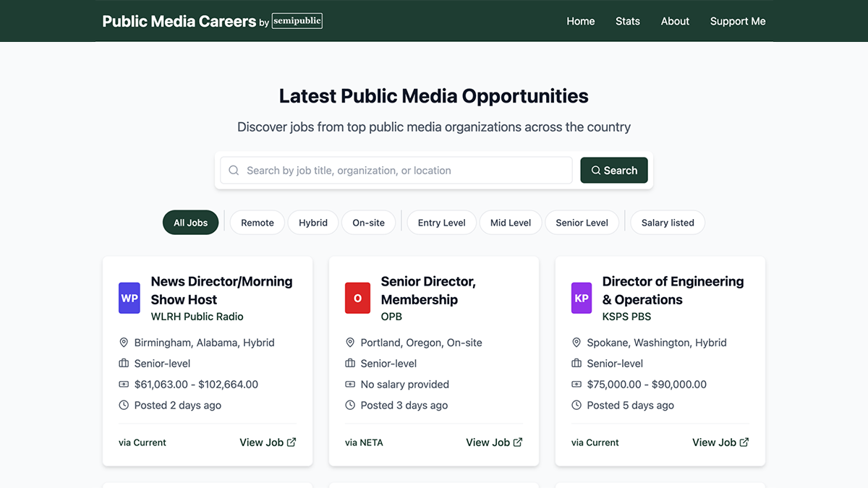Image resolution: width=868 pixels, height=488 pixels.
Task: Enable the Salary listed filter
Action: click(667, 222)
